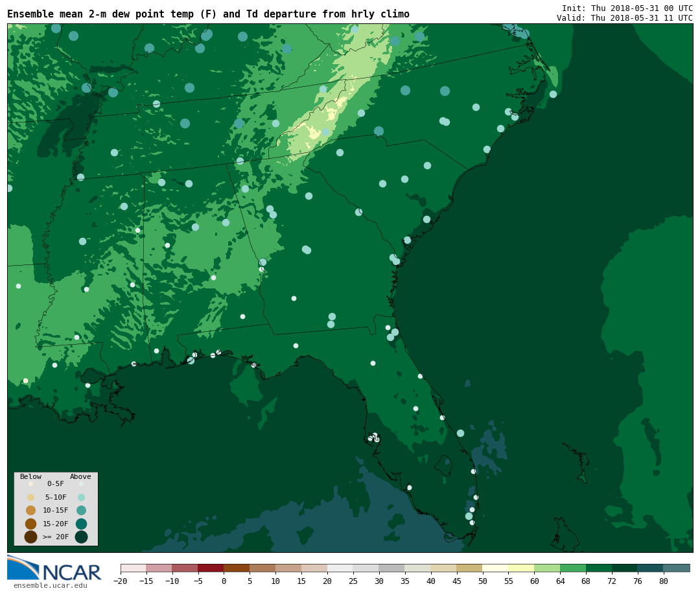Click the 'Above' legend heading
Screen dimensions: 700x593
click(x=80, y=476)
